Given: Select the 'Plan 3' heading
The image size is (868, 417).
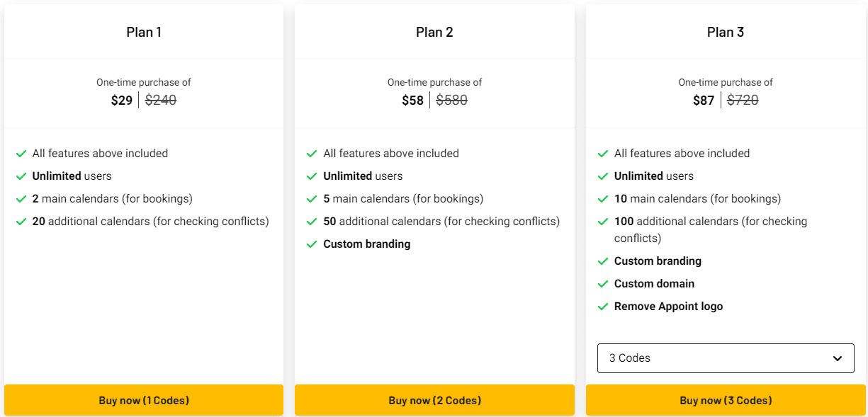Looking at the screenshot, I should click(726, 32).
